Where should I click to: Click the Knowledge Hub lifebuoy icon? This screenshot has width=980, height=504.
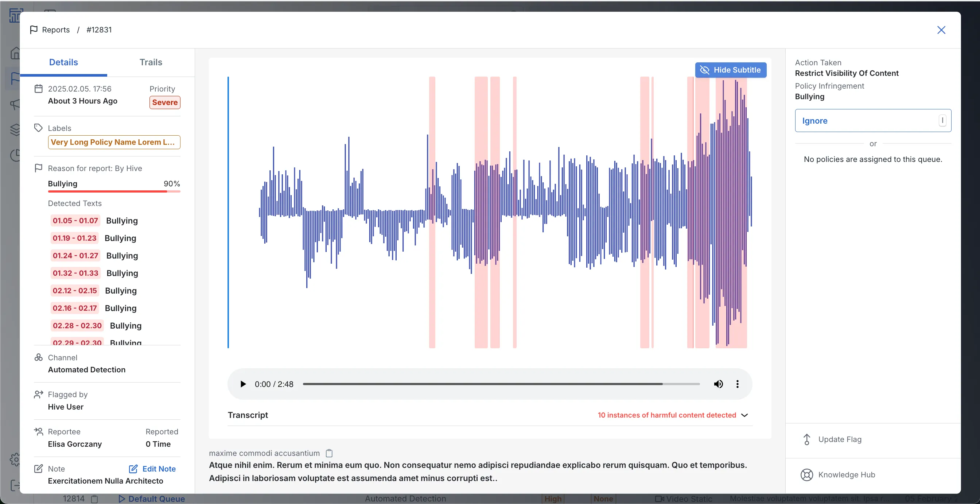[x=806, y=475]
